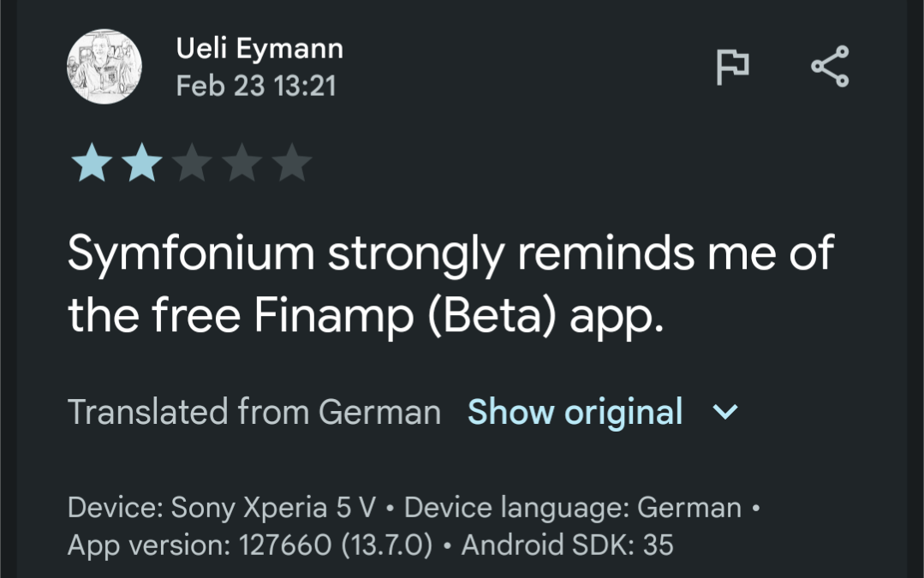Viewport: 924px width, 578px height.
Task: Expand the Show original chevron
Action: [x=724, y=413]
